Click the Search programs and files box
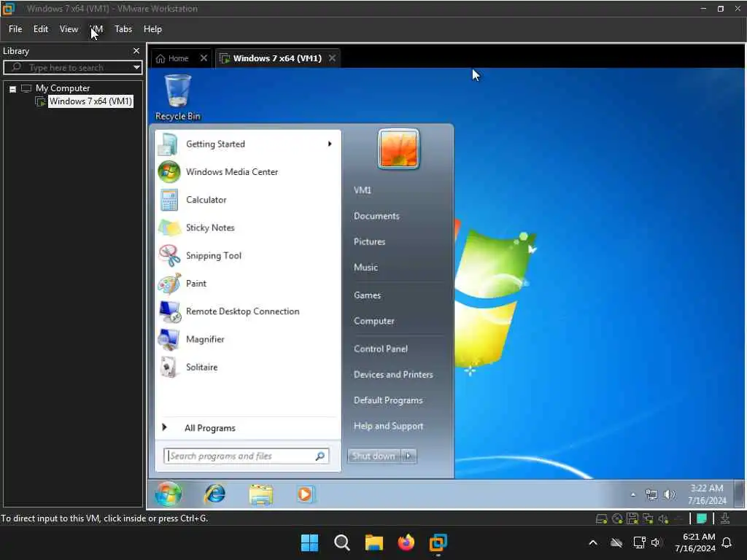This screenshot has height=560, width=747. (x=246, y=456)
